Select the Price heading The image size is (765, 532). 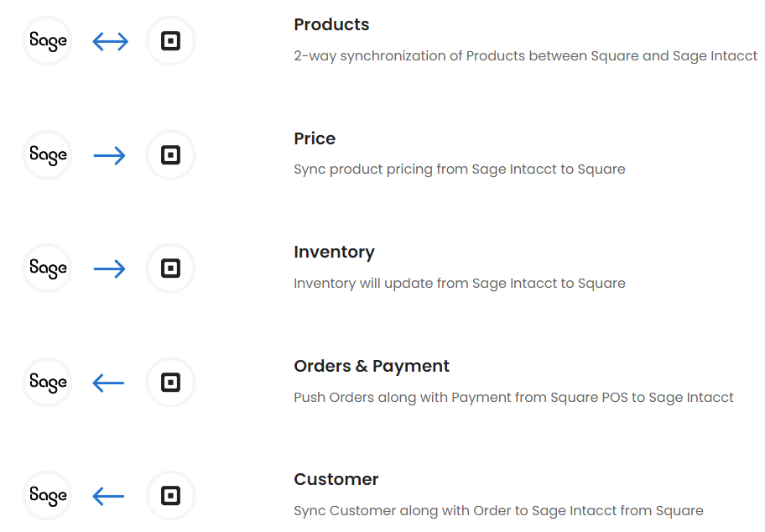pyautogui.click(x=315, y=138)
